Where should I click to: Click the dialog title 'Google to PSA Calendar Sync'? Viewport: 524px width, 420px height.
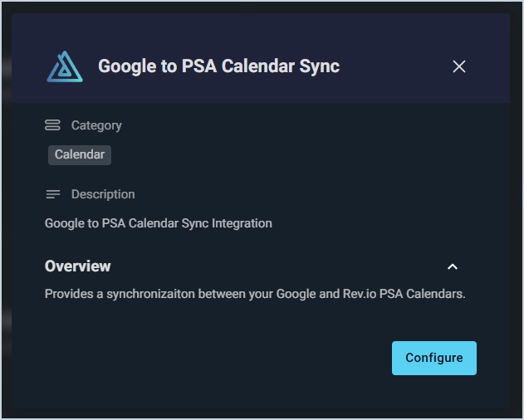[x=218, y=66]
